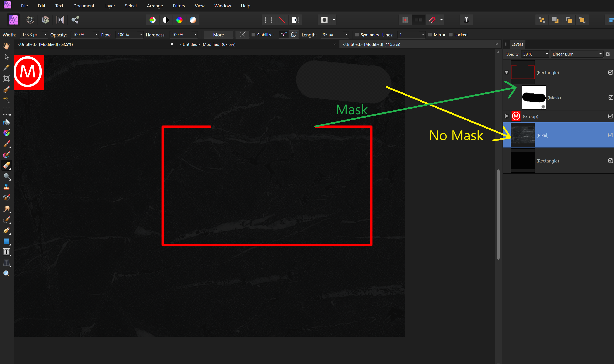Hide the top Rectangle layer
614x364 pixels.
[611, 72]
